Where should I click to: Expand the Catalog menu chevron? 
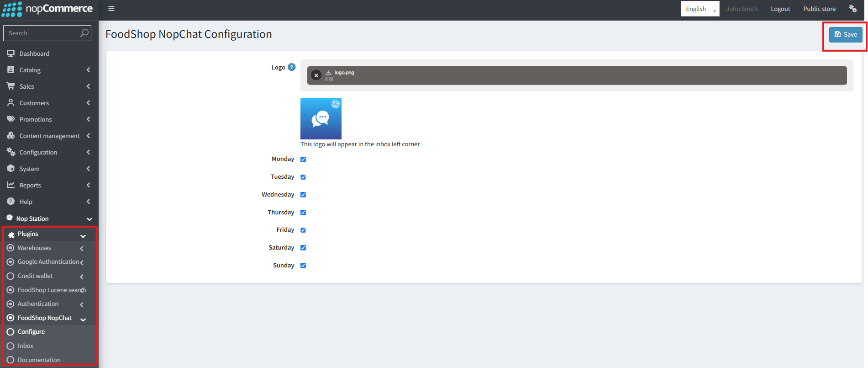pos(88,70)
